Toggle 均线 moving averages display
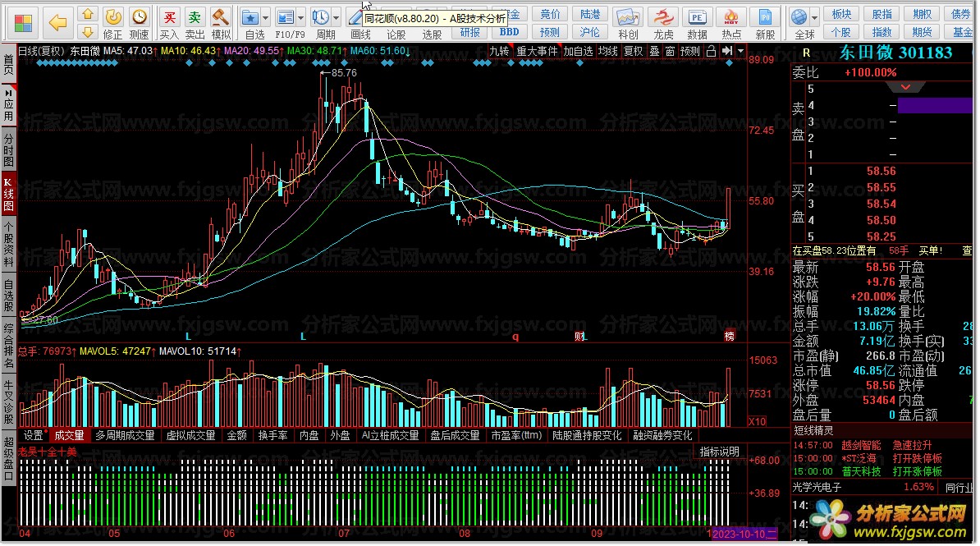Screen dimensions: 980x546 coord(607,51)
